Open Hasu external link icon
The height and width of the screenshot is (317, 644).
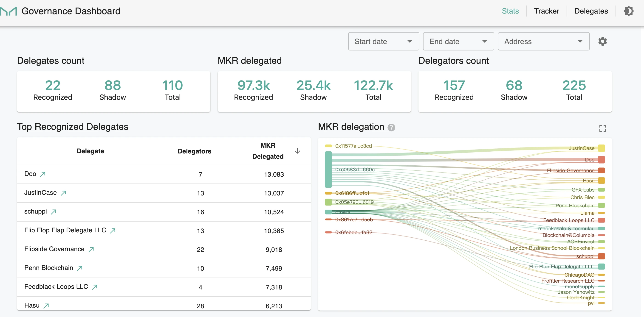(46, 306)
